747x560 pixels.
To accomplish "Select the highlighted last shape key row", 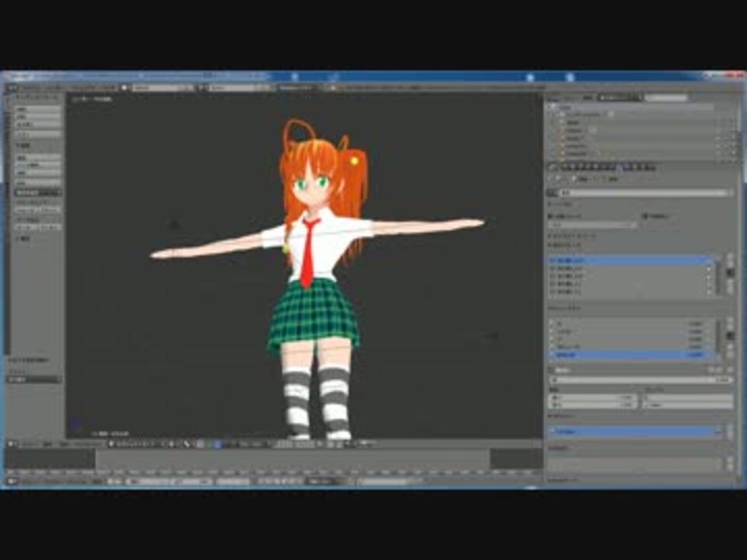I will 631,355.
